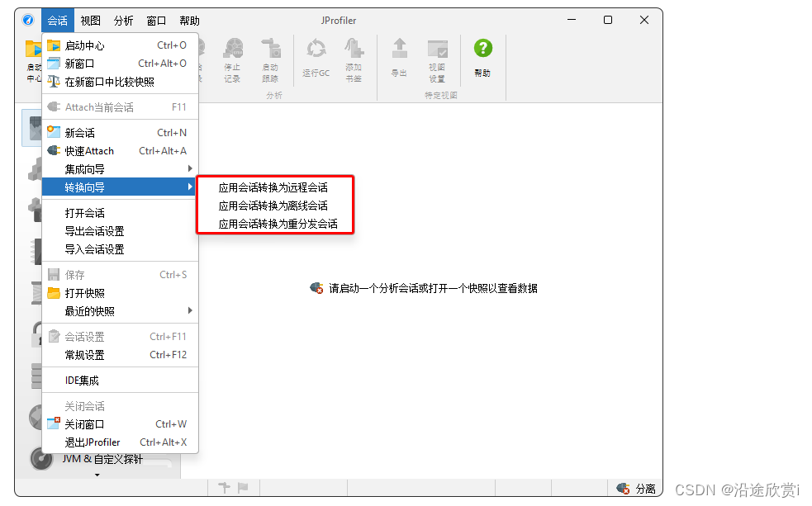The image size is (812, 506).
Task: Choose 导出会话设置 menu item
Action: coord(120,231)
